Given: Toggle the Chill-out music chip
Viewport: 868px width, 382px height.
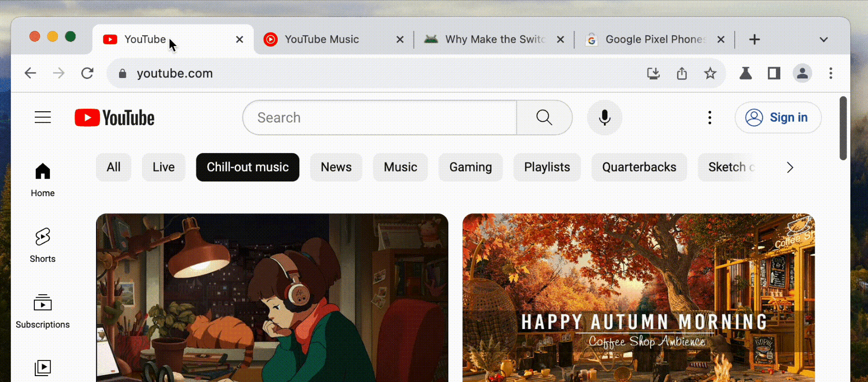Looking at the screenshot, I should tap(248, 167).
